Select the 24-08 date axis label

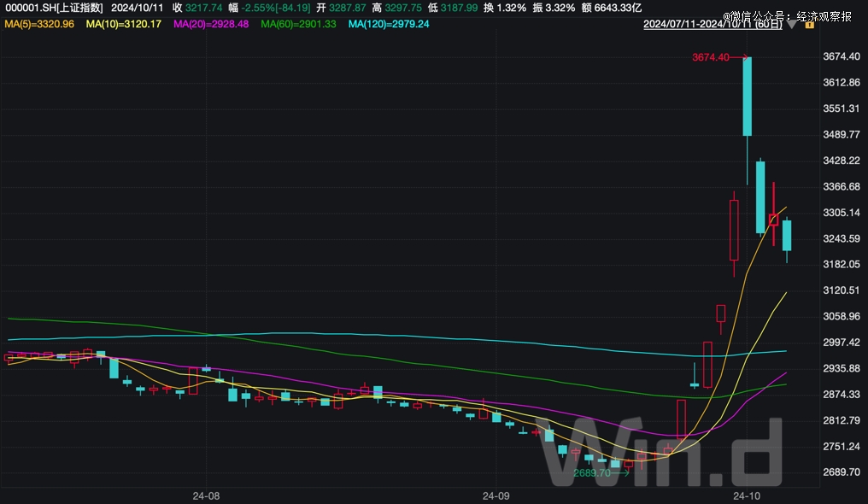tap(206, 495)
